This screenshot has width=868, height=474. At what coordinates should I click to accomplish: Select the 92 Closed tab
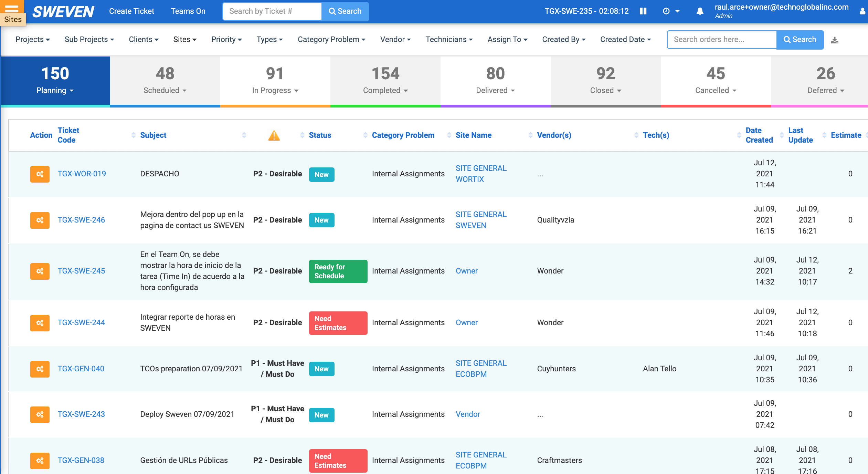tap(606, 81)
